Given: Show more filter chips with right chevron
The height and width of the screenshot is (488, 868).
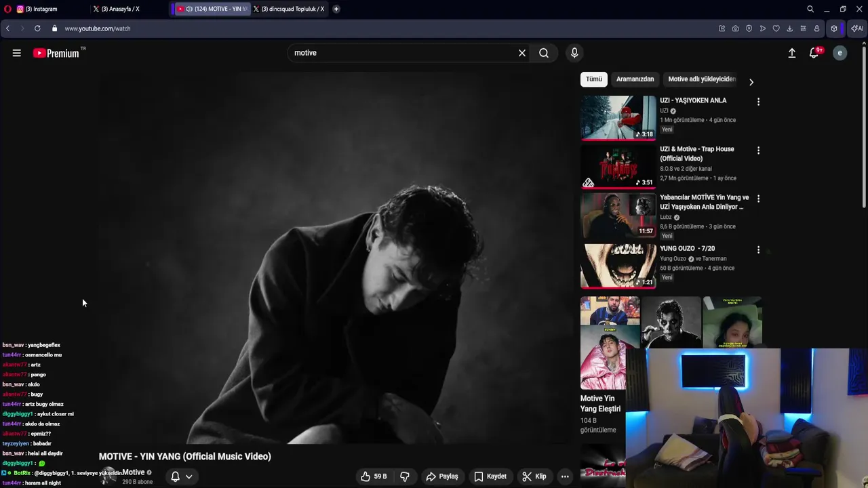Looking at the screenshot, I should tap(751, 82).
